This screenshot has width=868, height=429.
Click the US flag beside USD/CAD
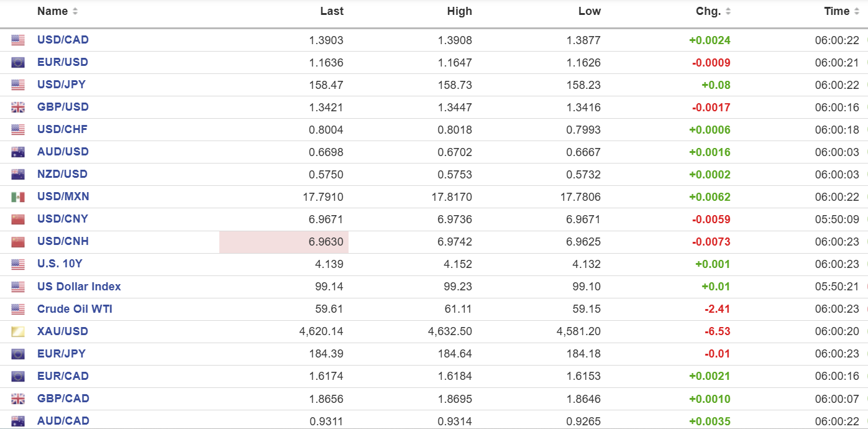coord(18,40)
